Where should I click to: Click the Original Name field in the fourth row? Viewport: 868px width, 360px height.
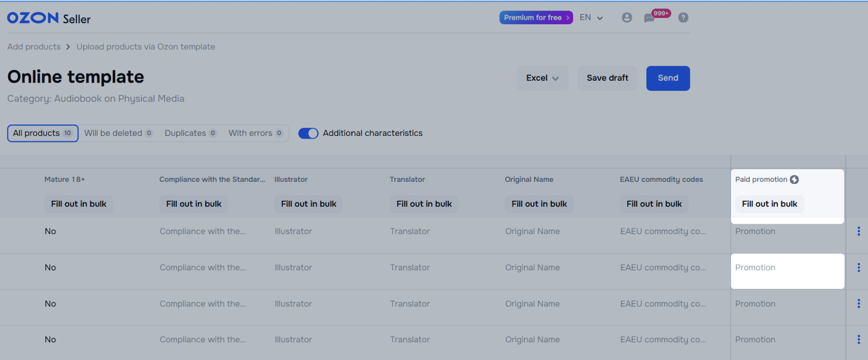coord(532,339)
